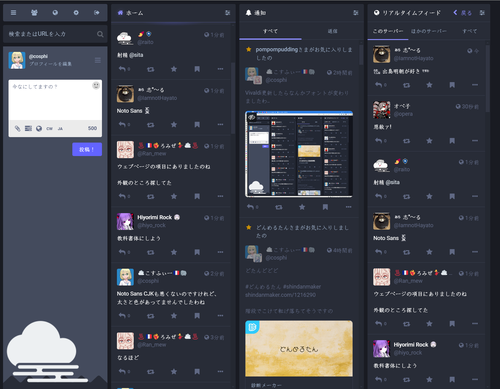This screenshot has width=500, height=389.
Task: Boost the なるほど post in Home column
Action: [151, 371]
